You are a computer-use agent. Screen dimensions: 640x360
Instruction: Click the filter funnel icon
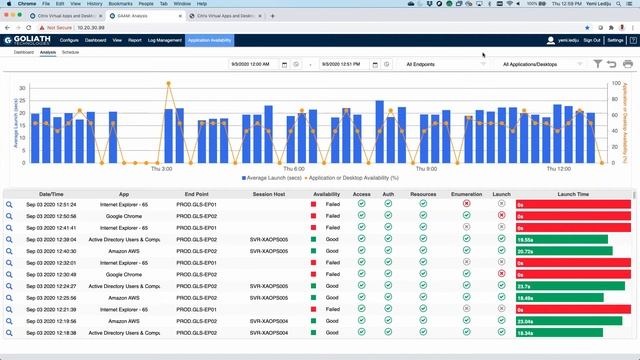(x=598, y=64)
